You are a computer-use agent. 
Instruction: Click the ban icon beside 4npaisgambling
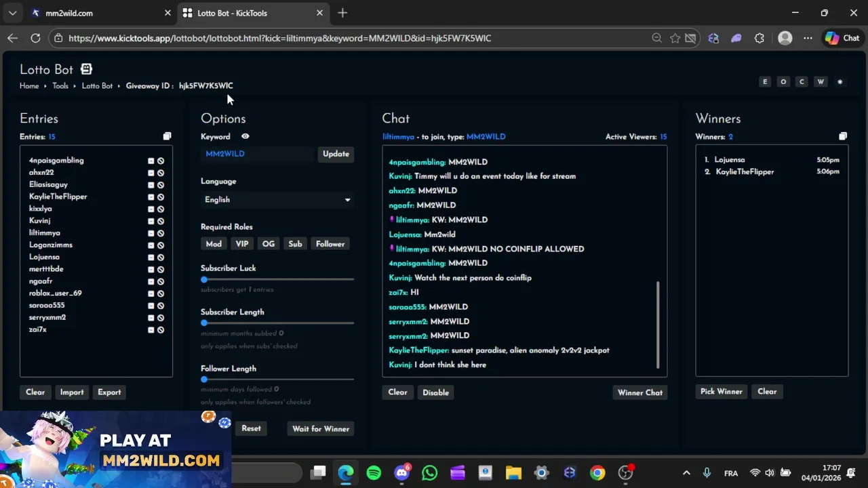pos(161,161)
